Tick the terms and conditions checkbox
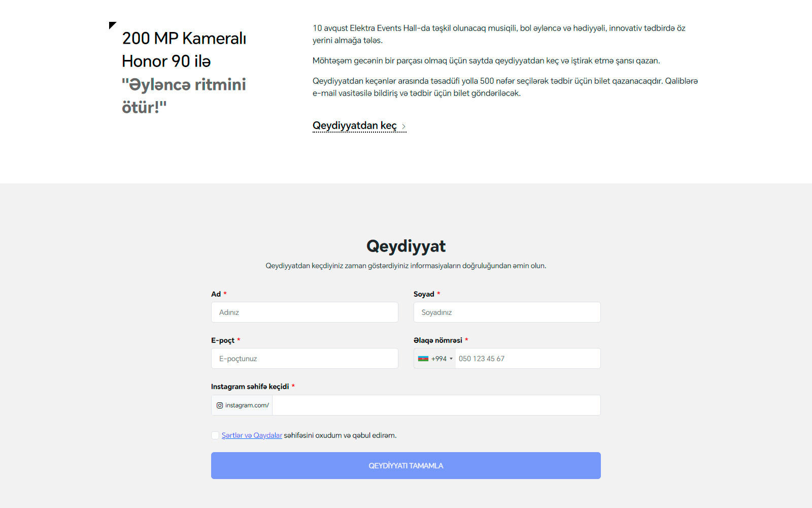Image resolution: width=812 pixels, height=508 pixels. tap(215, 435)
